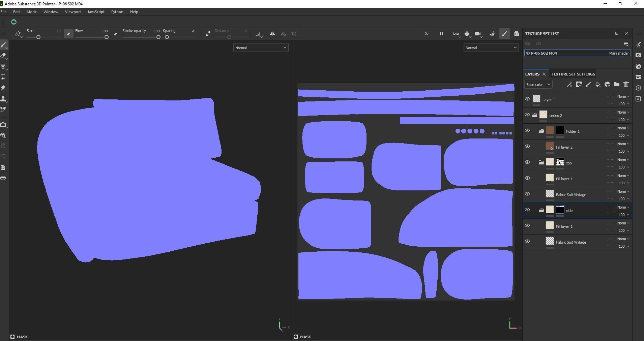
Task: Open the History panel icon in right dock
Action: pyautogui.click(x=638, y=88)
